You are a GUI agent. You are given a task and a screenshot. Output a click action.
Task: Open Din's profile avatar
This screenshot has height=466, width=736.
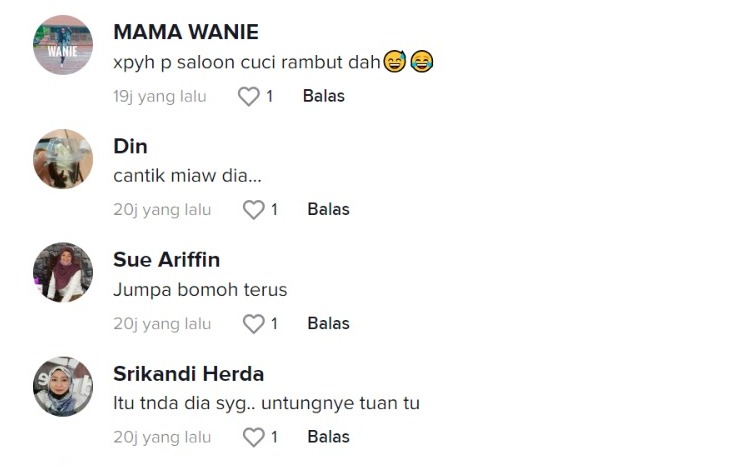(x=63, y=159)
